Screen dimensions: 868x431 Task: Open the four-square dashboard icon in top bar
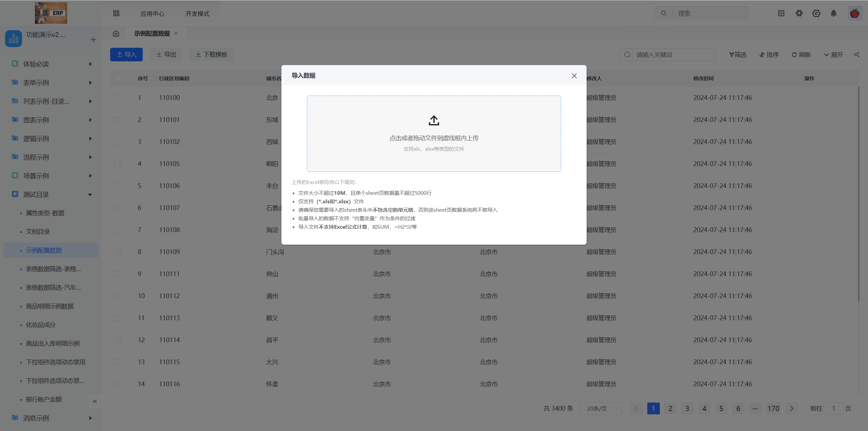[x=116, y=13]
